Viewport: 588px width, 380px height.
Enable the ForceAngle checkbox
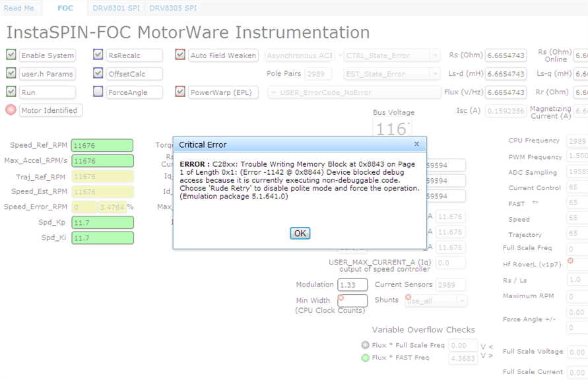98,92
